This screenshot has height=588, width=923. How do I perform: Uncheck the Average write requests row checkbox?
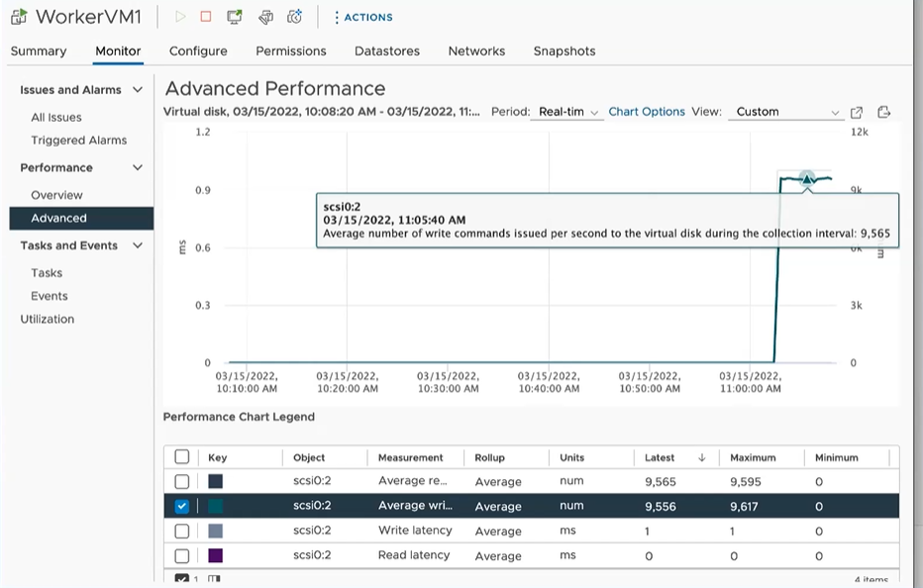(x=181, y=506)
